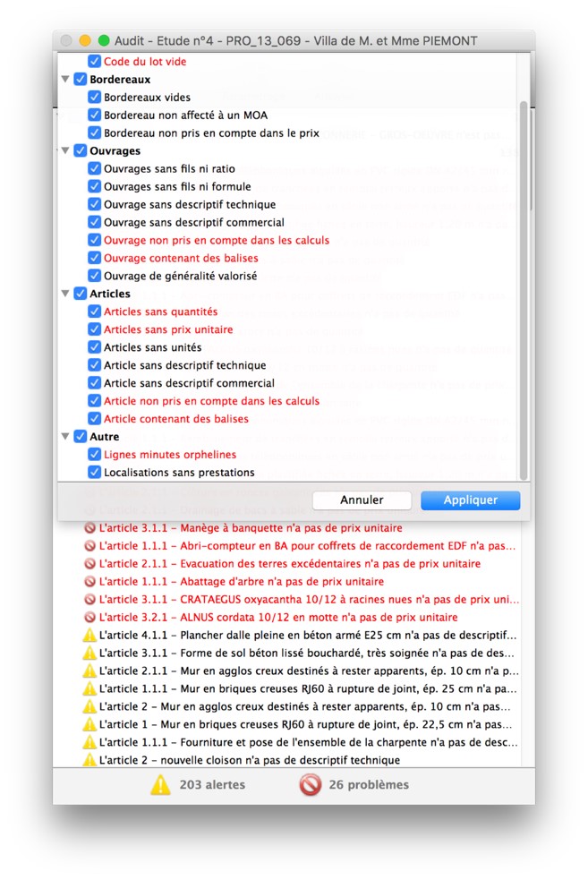Image resolution: width=588 pixels, height=880 pixels.
Task: Uncheck Articles sans quantités
Action: (x=94, y=312)
